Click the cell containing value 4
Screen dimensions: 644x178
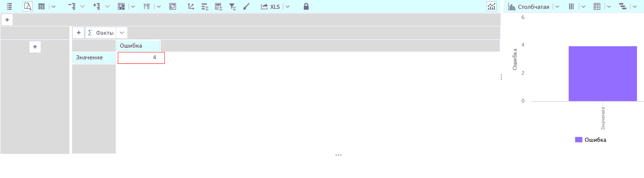click(x=141, y=58)
